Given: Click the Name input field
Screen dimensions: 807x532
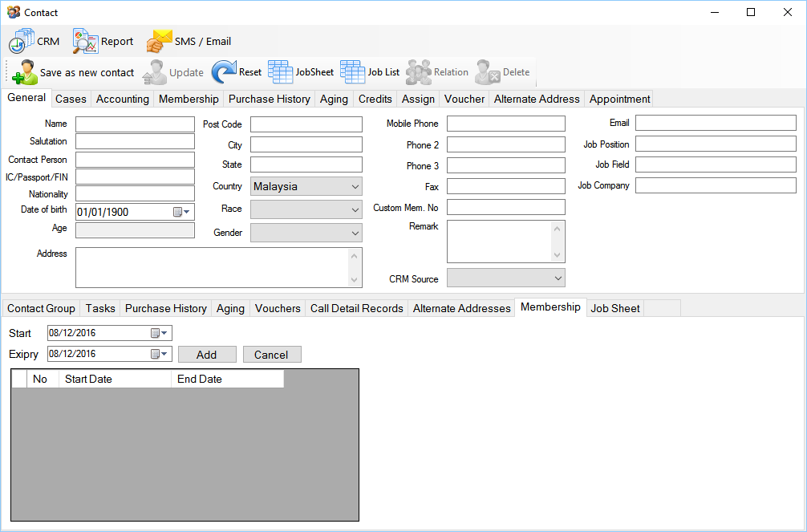Looking at the screenshot, I should pyautogui.click(x=135, y=124).
